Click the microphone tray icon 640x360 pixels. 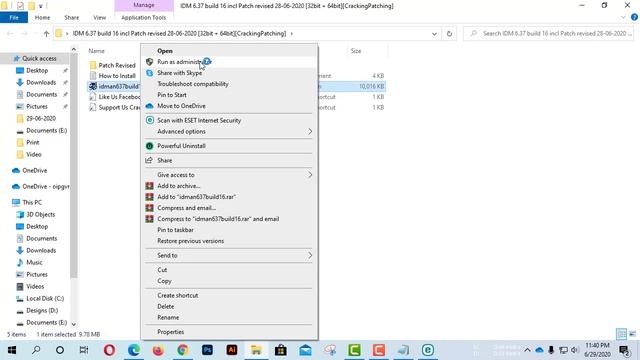[x=551, y=350]
